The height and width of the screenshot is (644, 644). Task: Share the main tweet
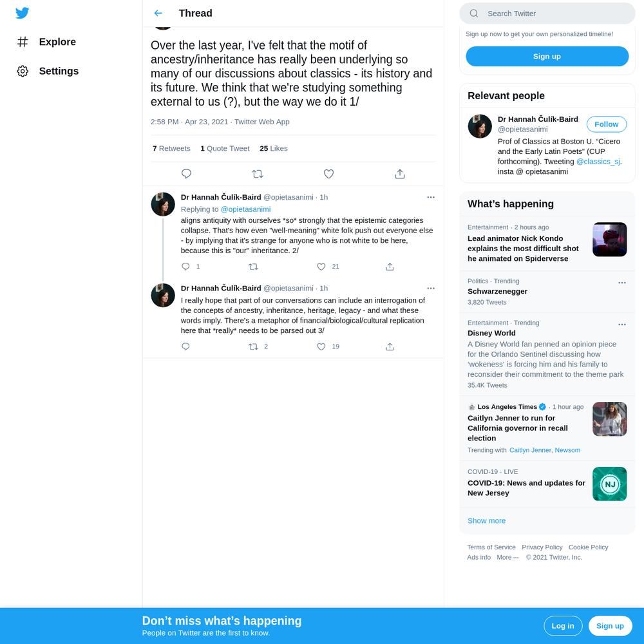point(400,174)
